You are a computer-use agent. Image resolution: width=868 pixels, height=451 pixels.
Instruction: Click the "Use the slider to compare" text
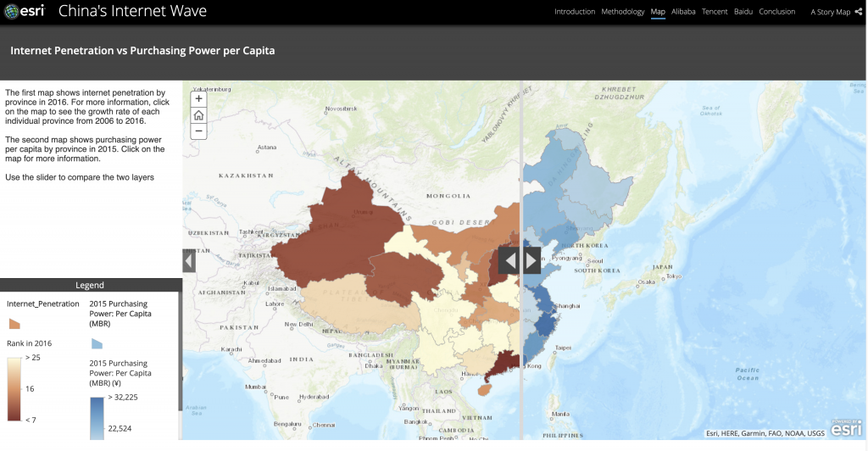click(80, 178)
